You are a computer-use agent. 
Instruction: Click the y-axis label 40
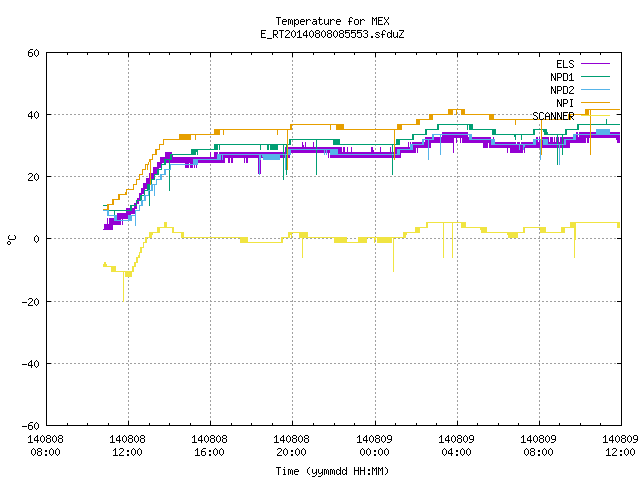33,116
